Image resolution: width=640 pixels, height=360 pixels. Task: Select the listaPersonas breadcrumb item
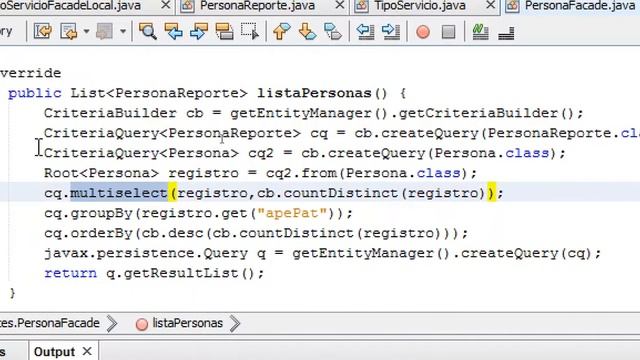187,323
